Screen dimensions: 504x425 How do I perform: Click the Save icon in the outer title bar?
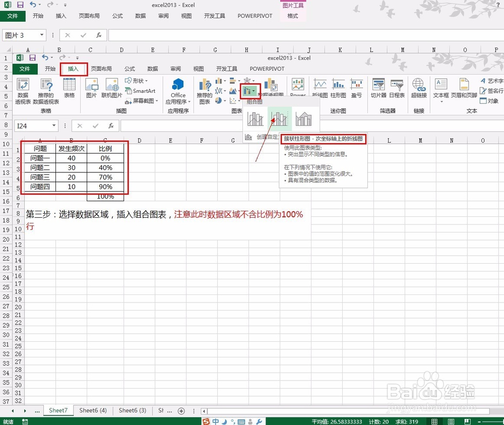[20, 5]
